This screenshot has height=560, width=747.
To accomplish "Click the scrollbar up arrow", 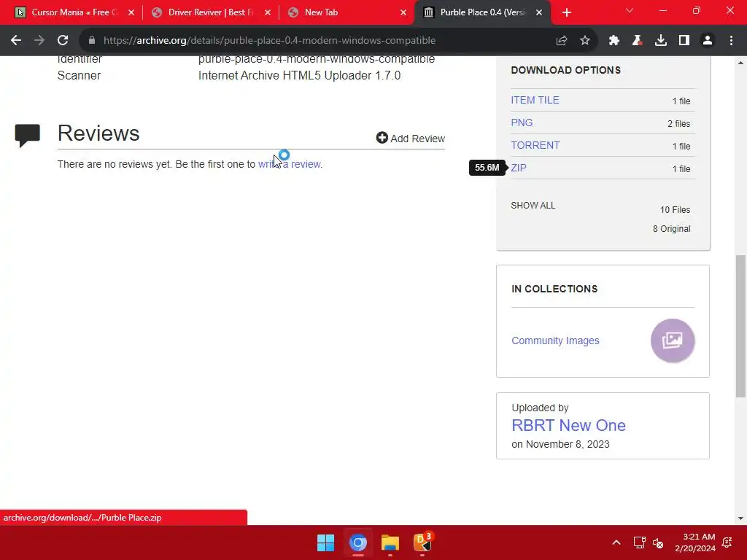I will coord(740,63).
